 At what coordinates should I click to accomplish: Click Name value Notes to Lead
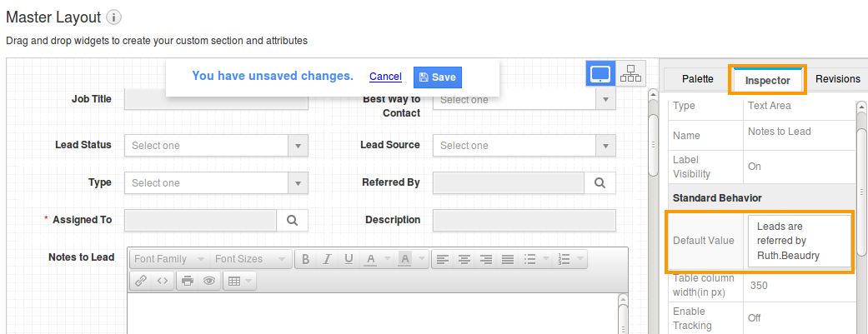pos(780,132)
